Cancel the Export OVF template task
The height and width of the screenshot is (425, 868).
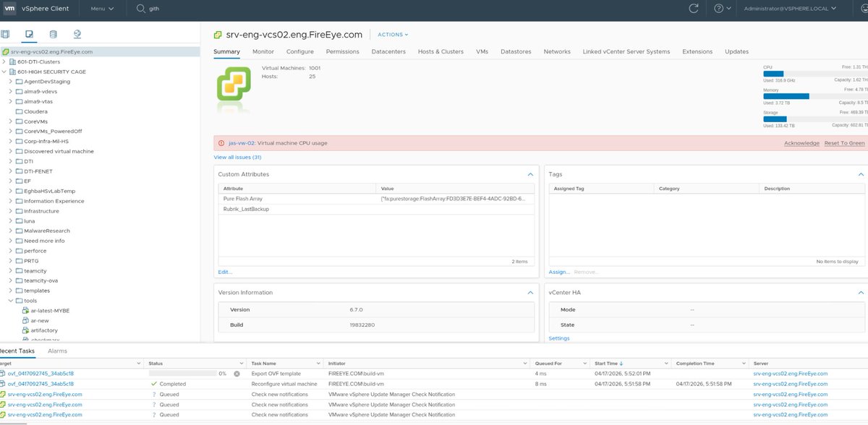coord(237,374)
